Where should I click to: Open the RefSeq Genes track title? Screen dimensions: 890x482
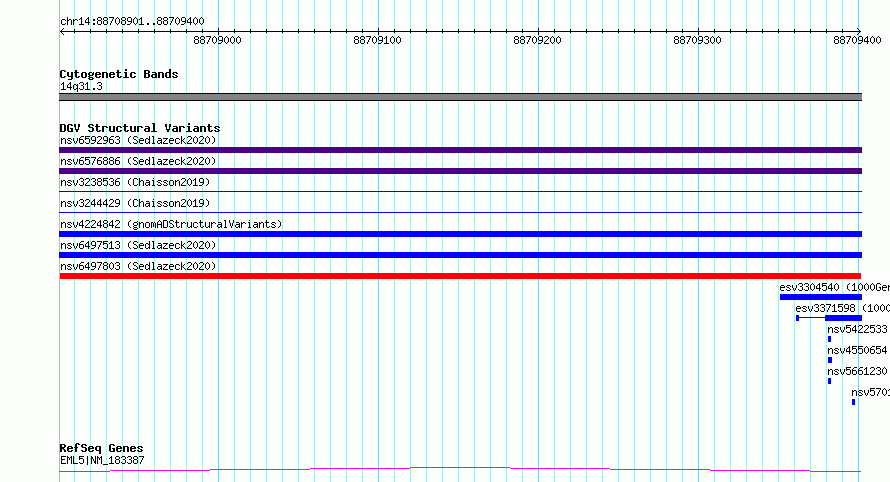tap(102, 448)
